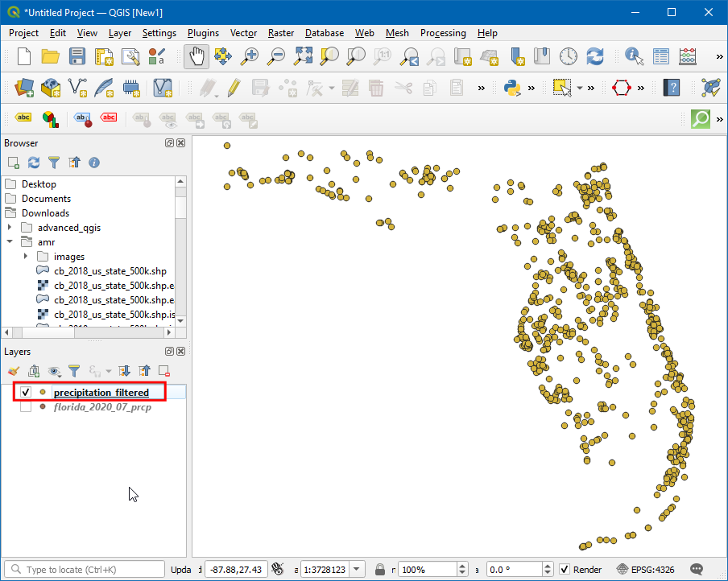
Task: Uncheck the precipitation_filtered layer visibility
Action: coord(26,392)
